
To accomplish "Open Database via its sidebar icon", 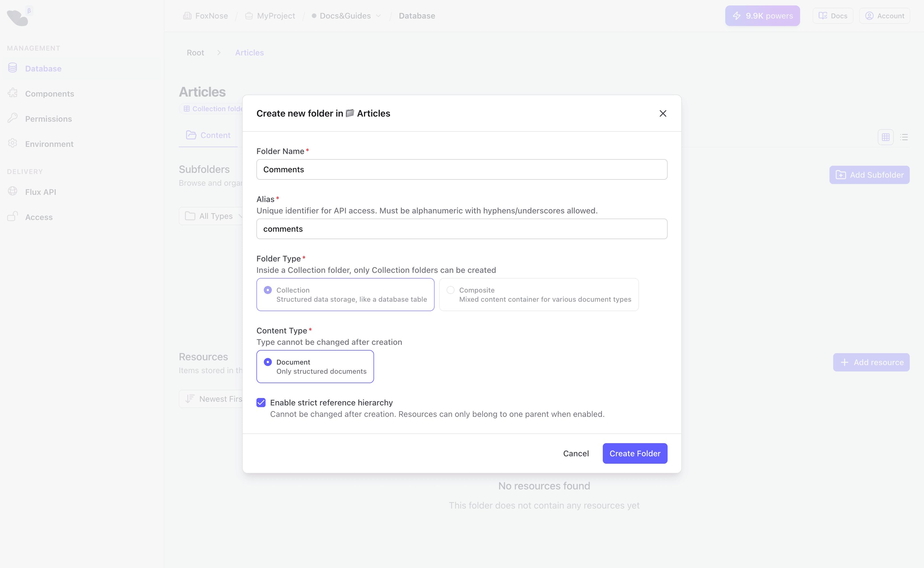I will pyautogui.click(x=13, y=68).
